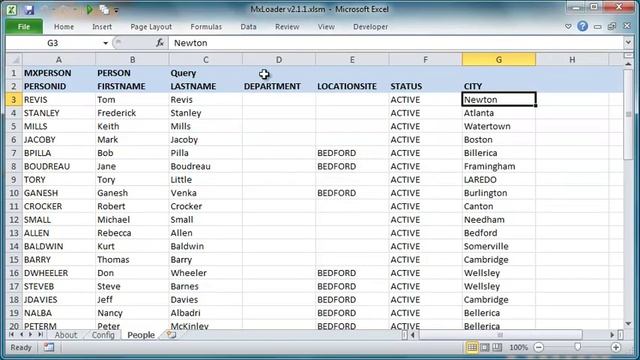Click ACTIVE status in the TORY row

click(425, 180)
